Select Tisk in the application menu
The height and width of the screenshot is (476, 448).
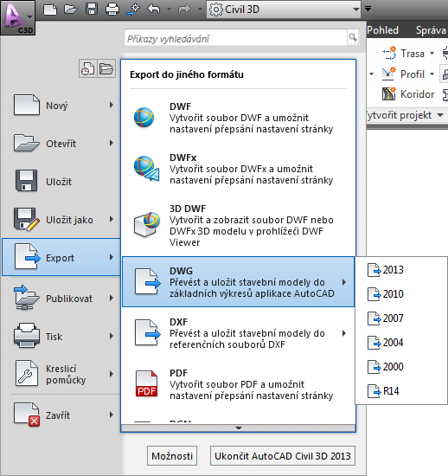61,336
